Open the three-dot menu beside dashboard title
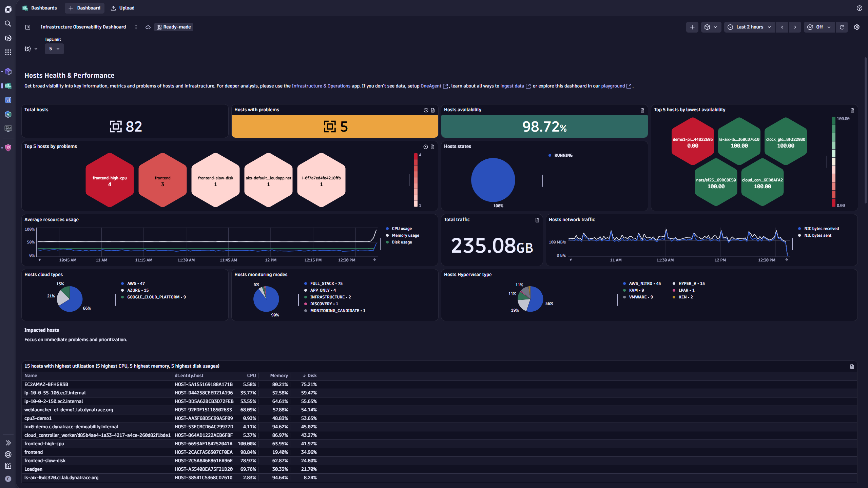 point(136,27)
